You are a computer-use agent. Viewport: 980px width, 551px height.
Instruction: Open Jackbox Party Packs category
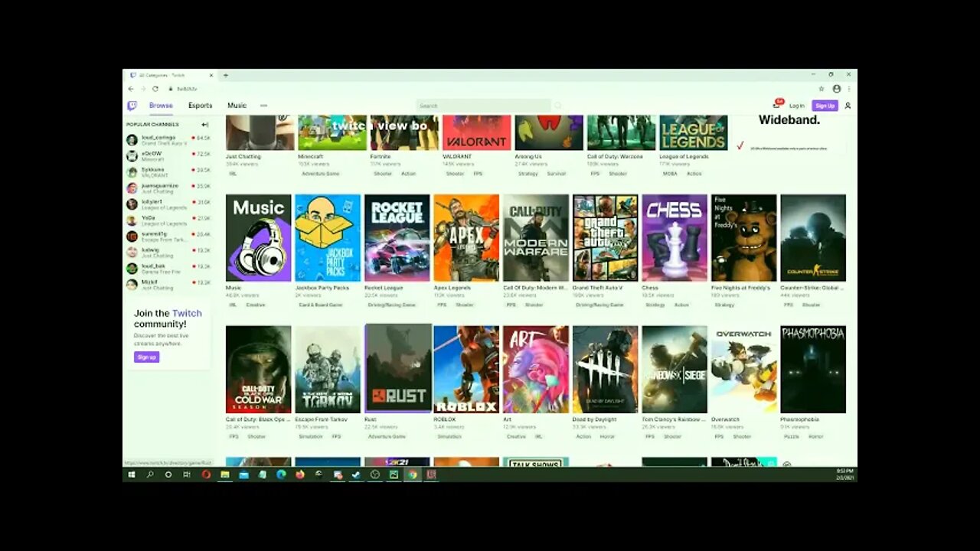[328, 238]
